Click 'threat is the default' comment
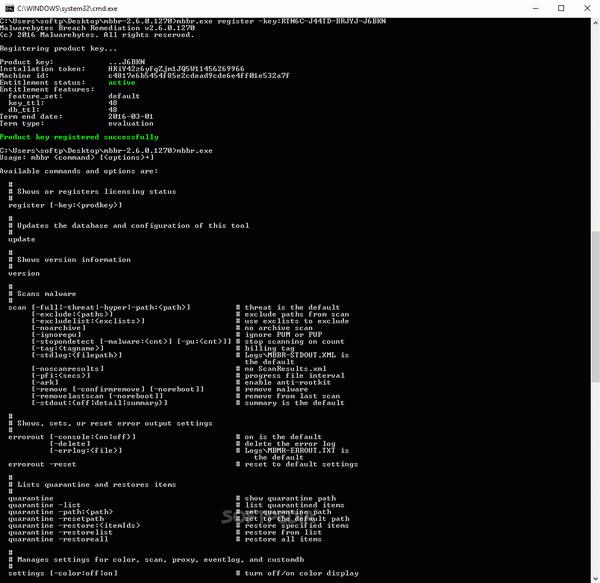The height and width of the screenshot is (583, 600). [x=292, y=308]
